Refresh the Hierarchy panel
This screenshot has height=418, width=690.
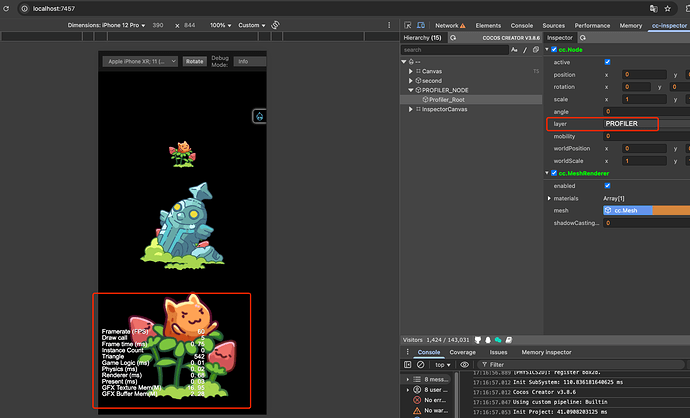tap(453, 37)
